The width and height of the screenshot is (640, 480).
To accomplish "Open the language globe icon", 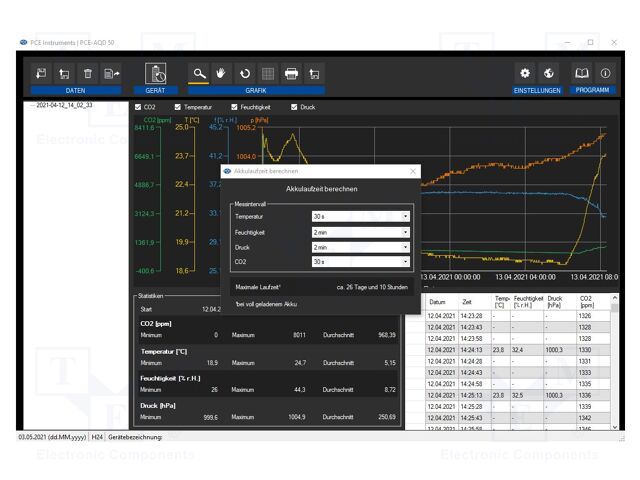I will pyautogui.click(x=549, y=73).
